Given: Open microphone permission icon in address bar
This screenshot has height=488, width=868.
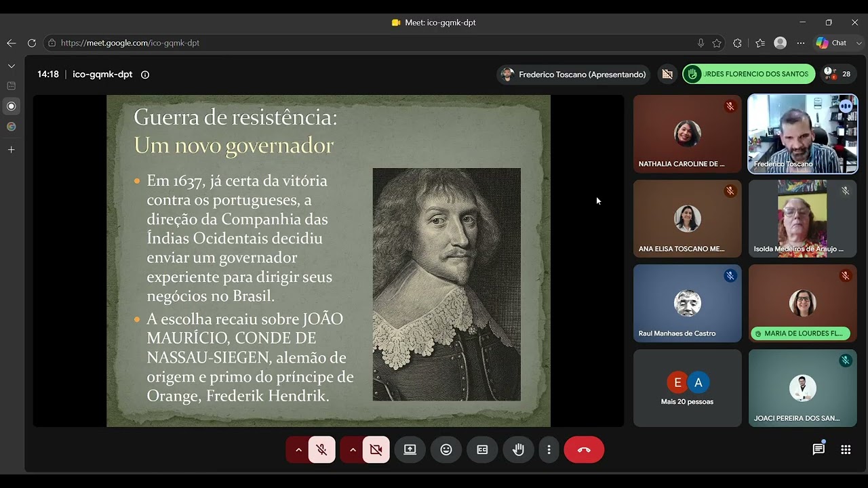Looking at the screenshot, I should (x=701, y=43).
